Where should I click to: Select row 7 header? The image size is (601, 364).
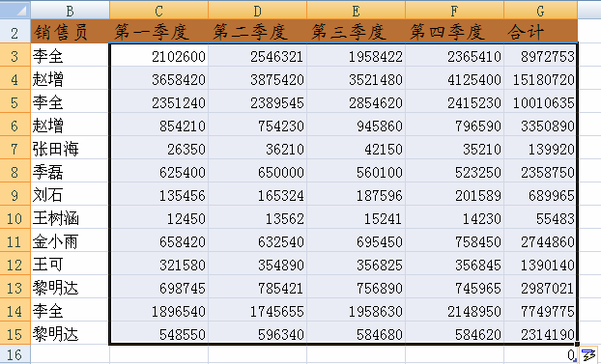click(14, 148)
